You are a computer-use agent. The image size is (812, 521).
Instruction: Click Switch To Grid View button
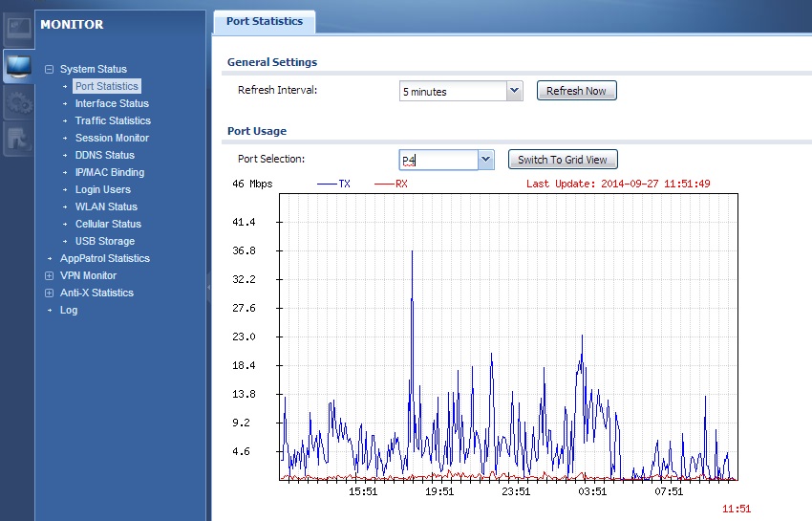563,160
